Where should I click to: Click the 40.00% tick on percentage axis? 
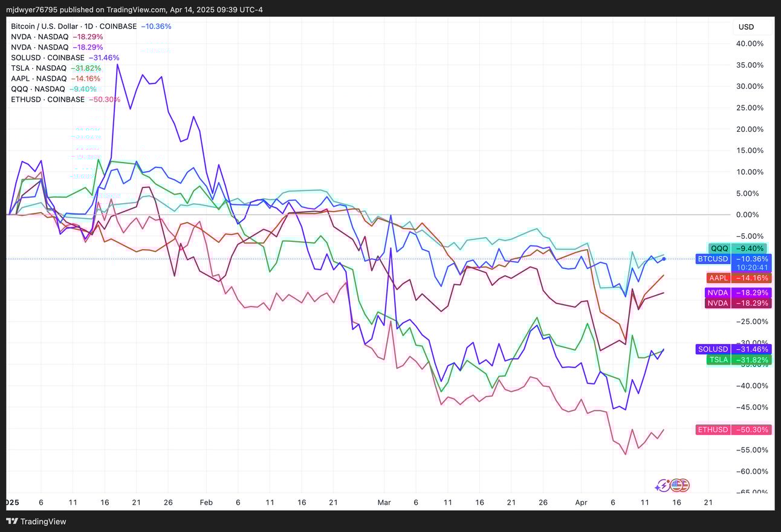pos(751,44)
